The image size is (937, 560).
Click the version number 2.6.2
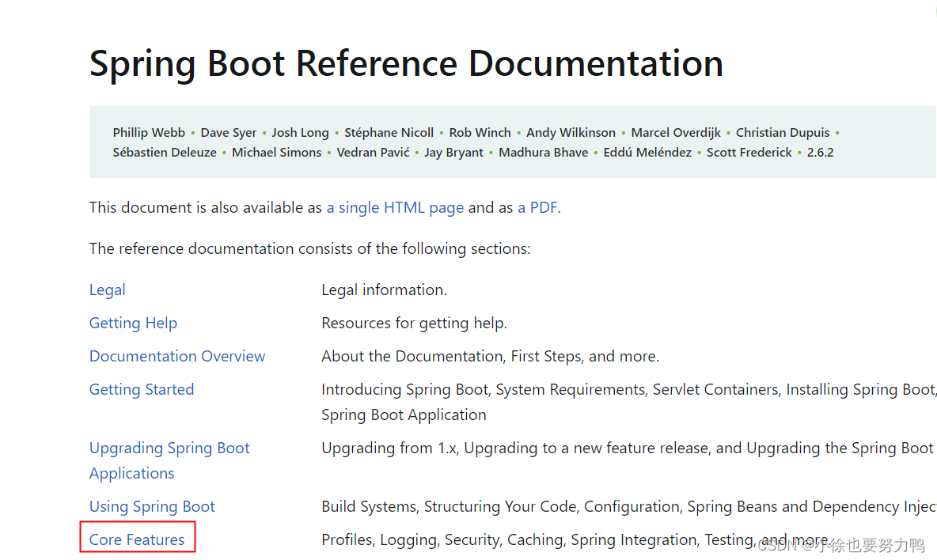(820, 152)
